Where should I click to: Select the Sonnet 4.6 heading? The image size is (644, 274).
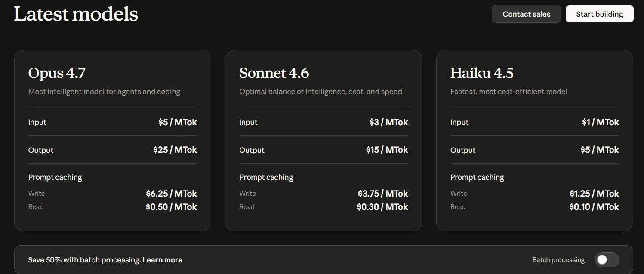[x=274, y=73]
